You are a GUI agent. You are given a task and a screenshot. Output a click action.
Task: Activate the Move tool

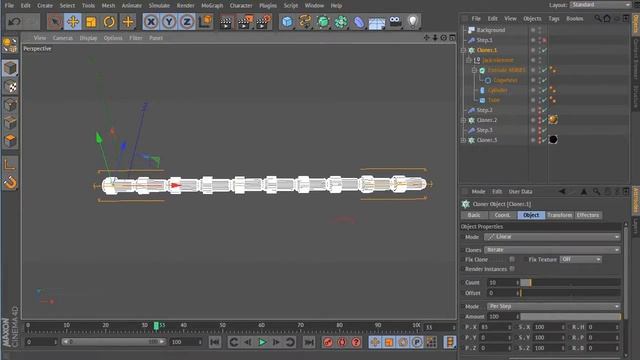[73, 22]
